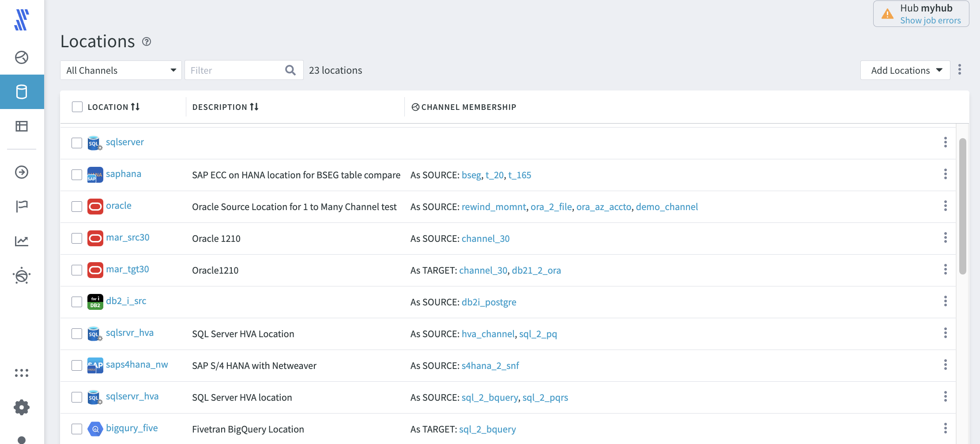This screenshot has width=980, height=444.
Task: Open row menu for saps4hana_nw
Action: click(946, 365)
